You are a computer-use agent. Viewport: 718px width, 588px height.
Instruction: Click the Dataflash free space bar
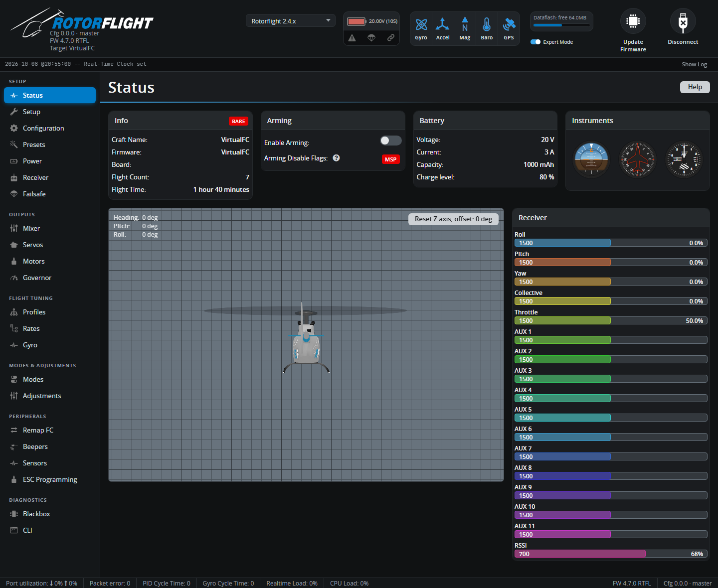561,25
